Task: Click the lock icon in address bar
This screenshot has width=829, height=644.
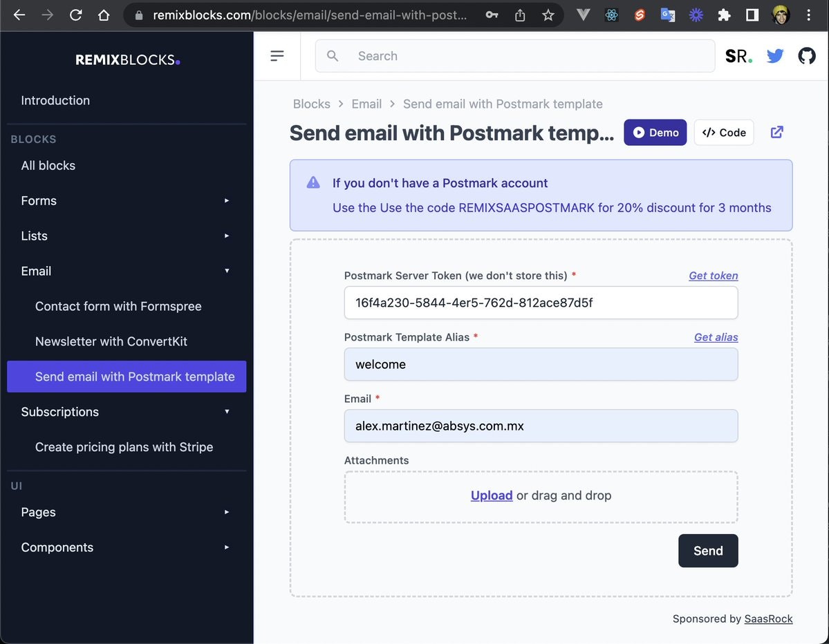Action: point(139,15)
